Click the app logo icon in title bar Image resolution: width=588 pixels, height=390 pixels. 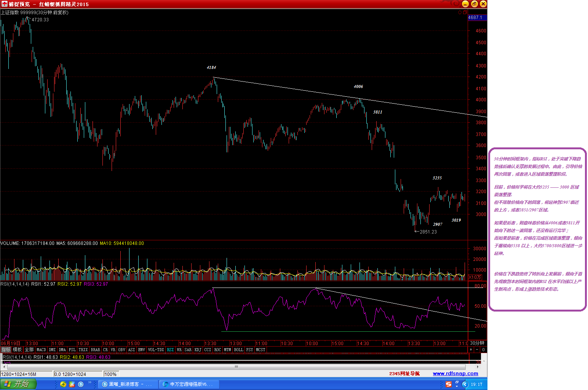click(4, 4)
